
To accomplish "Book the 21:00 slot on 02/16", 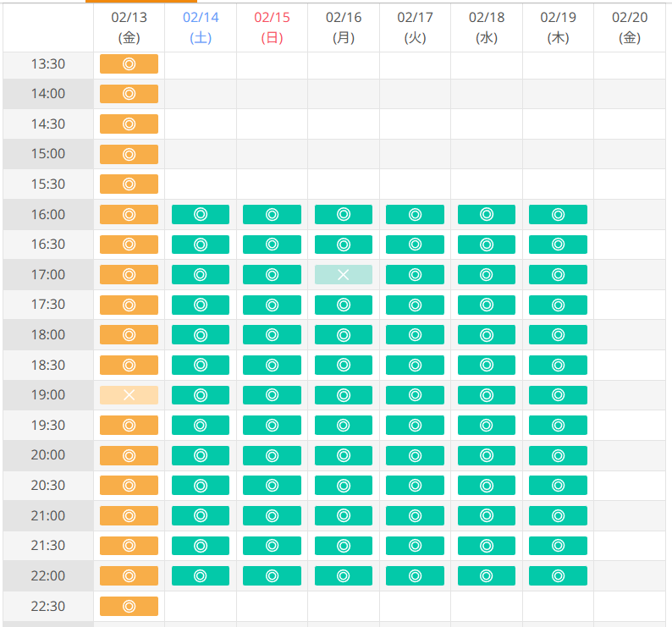I will point(344,515).
